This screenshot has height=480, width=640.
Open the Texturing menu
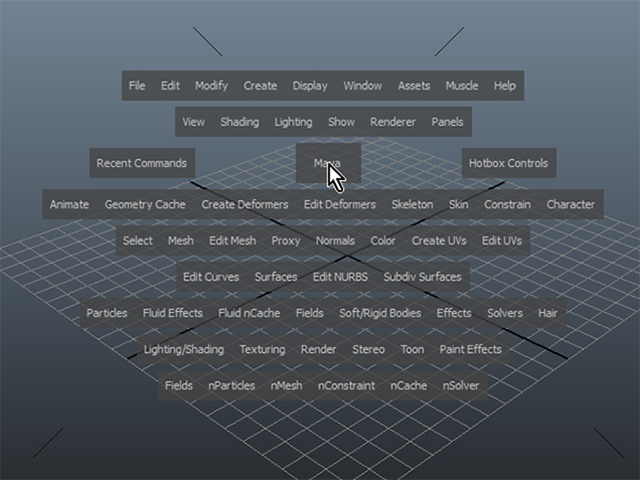click(262, 350)
